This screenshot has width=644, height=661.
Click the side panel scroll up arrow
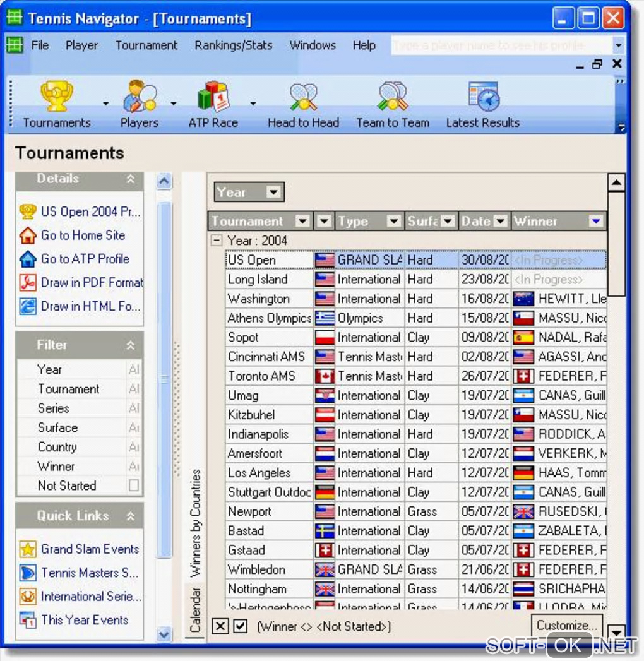[164, 182]
